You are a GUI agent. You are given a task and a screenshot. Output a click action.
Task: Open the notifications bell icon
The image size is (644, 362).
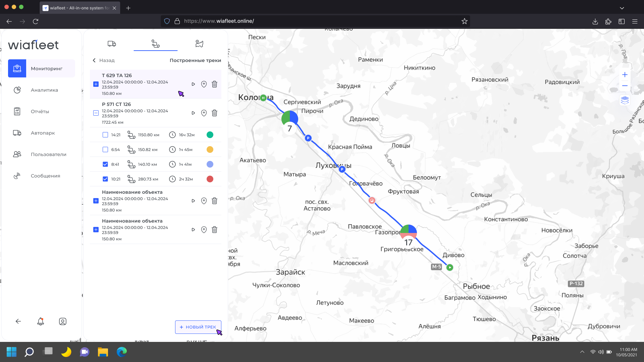[41, 321]
